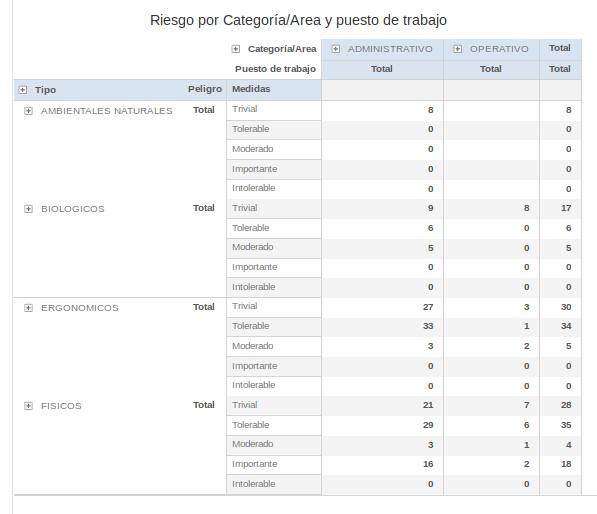Image resolution: width=597 pixels, height=514 pixels.
Task: Expand the BIOLOGICOS row
Action: (29, 209)
